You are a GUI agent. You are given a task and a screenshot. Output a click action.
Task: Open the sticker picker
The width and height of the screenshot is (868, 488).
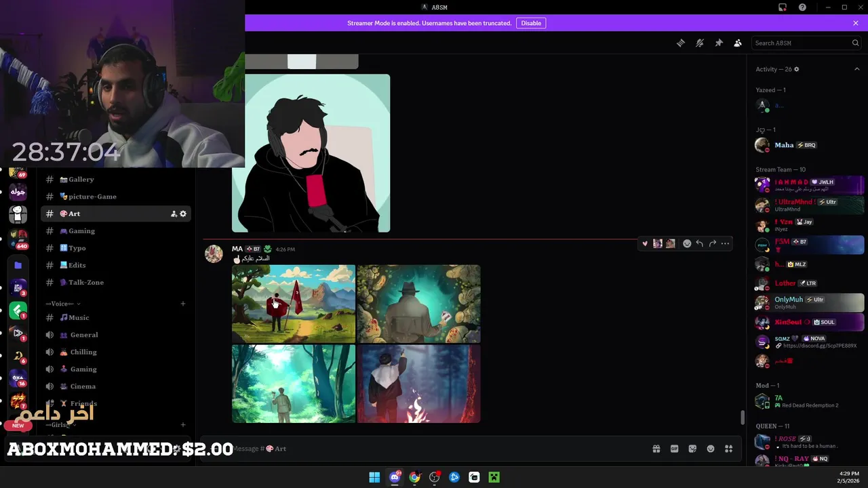pos(692,449)
